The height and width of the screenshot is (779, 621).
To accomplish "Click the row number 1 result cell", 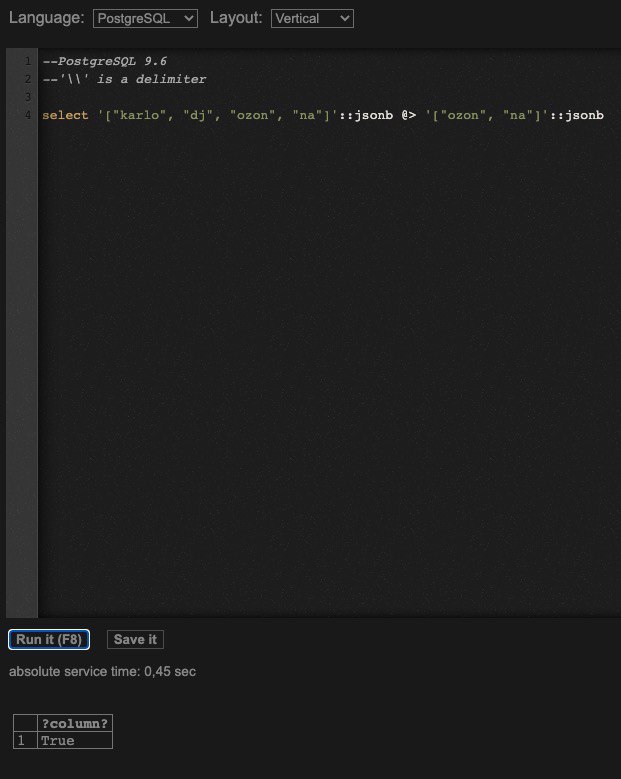I will click(25, 740).
